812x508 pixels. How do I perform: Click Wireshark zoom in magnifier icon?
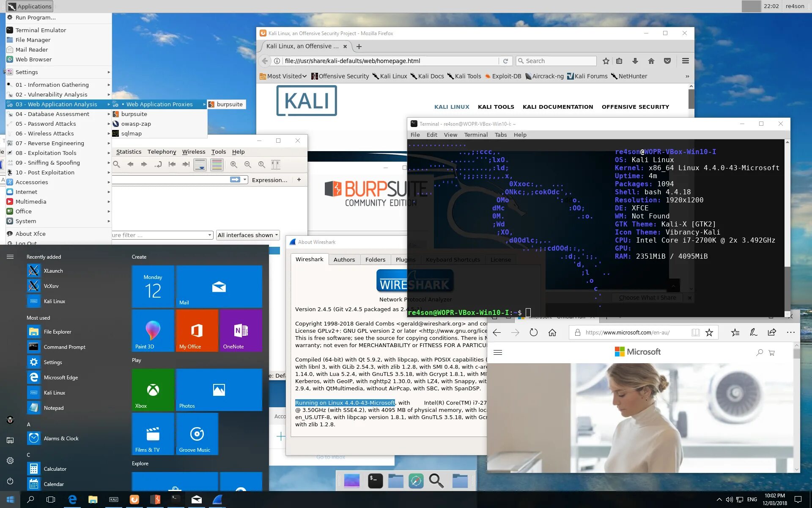(234, 165)
